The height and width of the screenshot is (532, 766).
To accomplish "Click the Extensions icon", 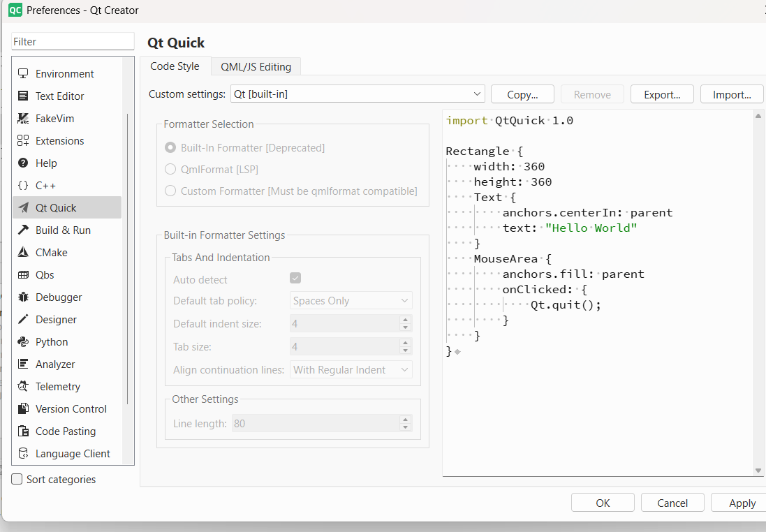I will [x=23, y=141].
